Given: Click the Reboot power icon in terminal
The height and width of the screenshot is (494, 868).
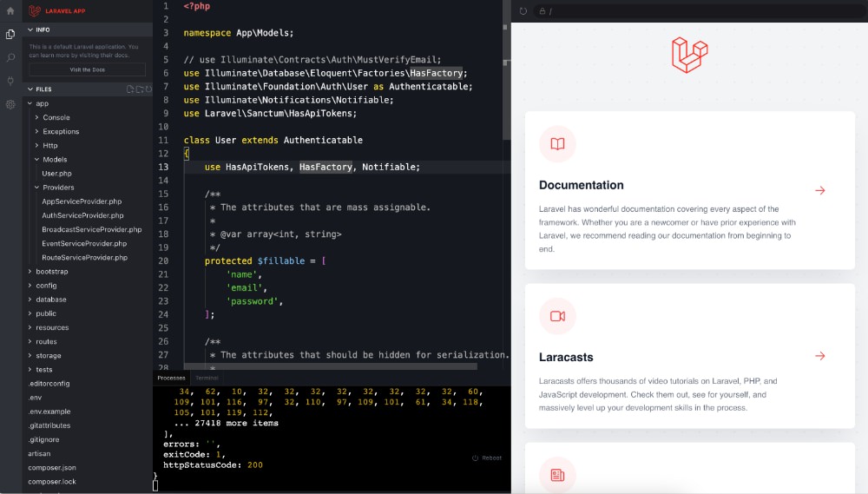Looking at the screenshot, I should 475,458.
